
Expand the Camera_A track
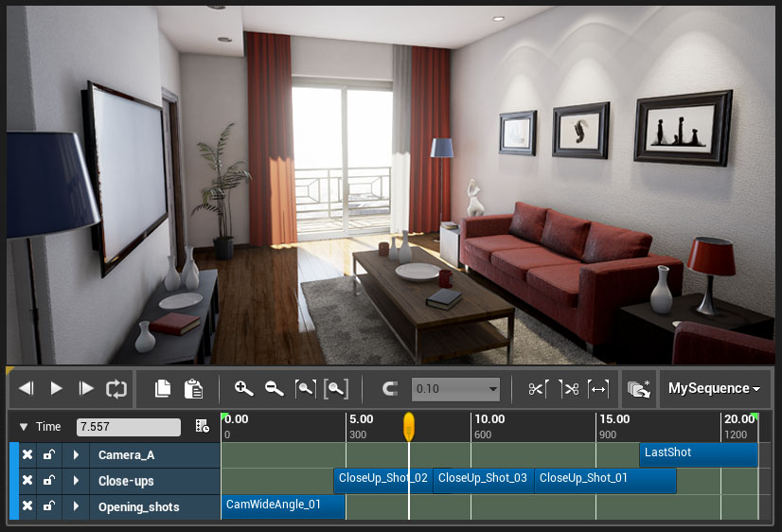click(x=76, y=454)
